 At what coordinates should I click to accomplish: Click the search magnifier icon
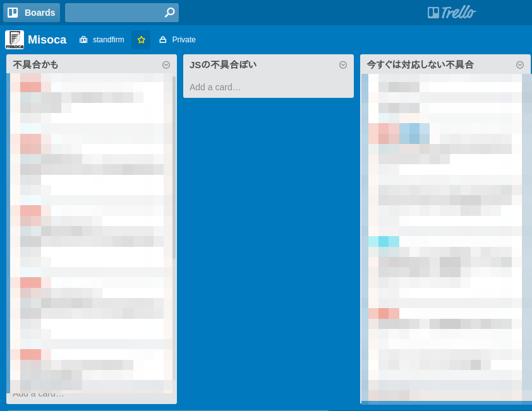pyautogui.click(x=169, y=13)
